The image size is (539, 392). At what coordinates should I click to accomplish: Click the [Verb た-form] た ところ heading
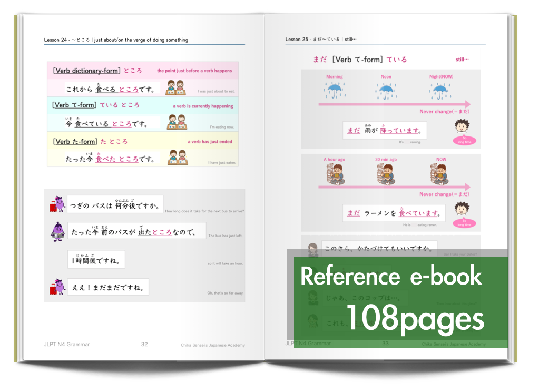tap(90, 141)
